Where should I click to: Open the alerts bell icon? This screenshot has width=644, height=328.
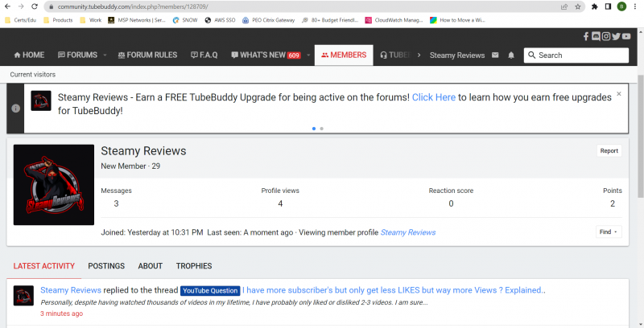[510, 55]
